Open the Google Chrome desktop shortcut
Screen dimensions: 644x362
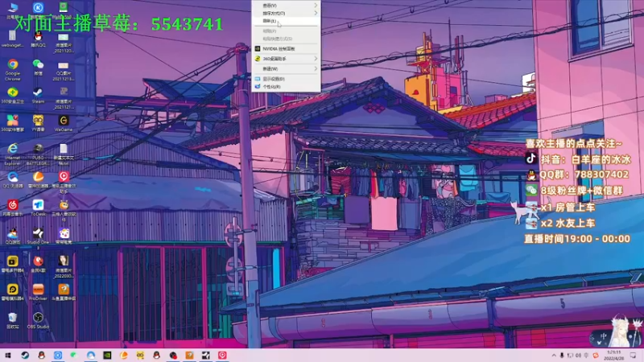[13, 68]
